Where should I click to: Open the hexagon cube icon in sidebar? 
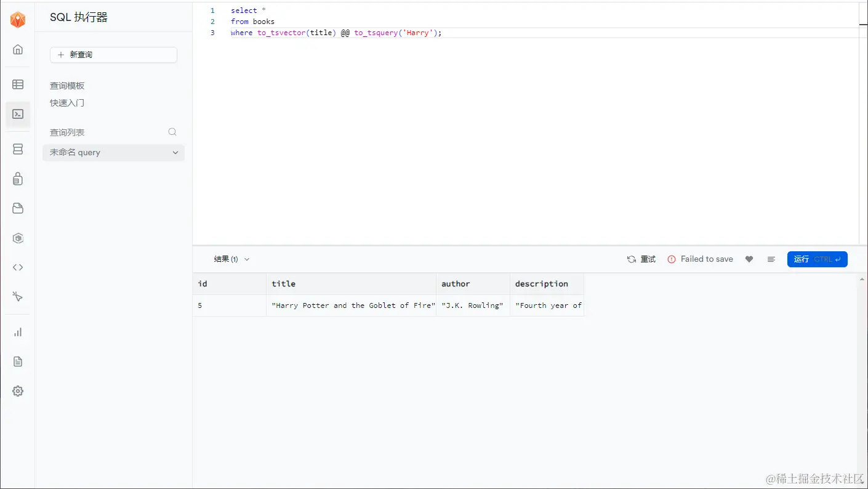click(18, 238)
